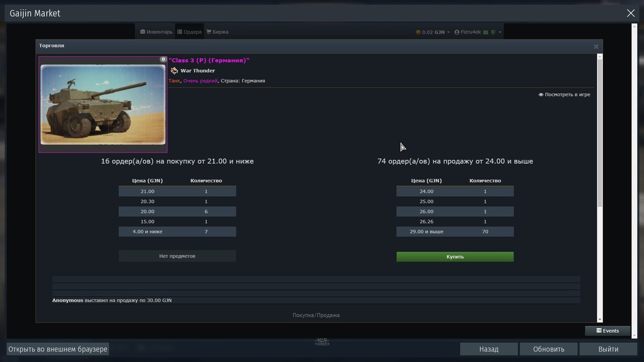Click the War Thunder game icon
This screenshot has width=644, height=362.
pos(174,70)
